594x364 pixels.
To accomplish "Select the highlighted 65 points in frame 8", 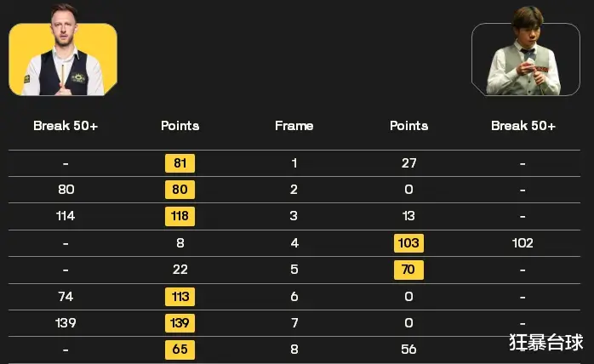I will point(180,350).
